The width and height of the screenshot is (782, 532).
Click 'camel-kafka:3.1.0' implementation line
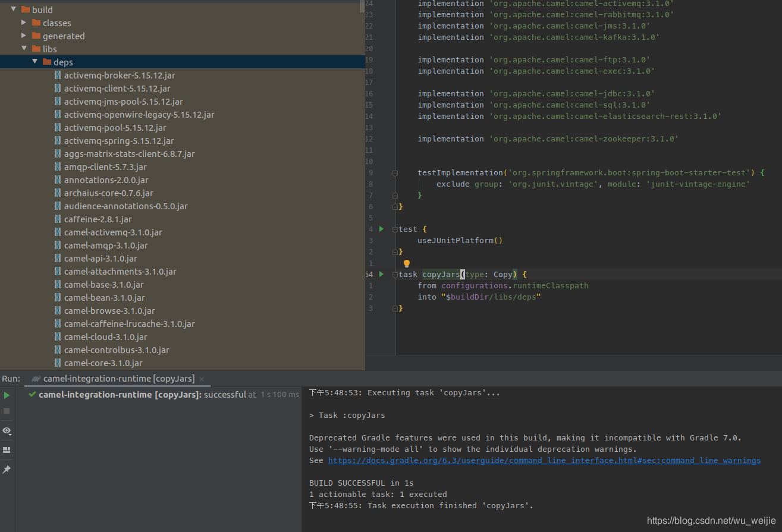point(538,37)
